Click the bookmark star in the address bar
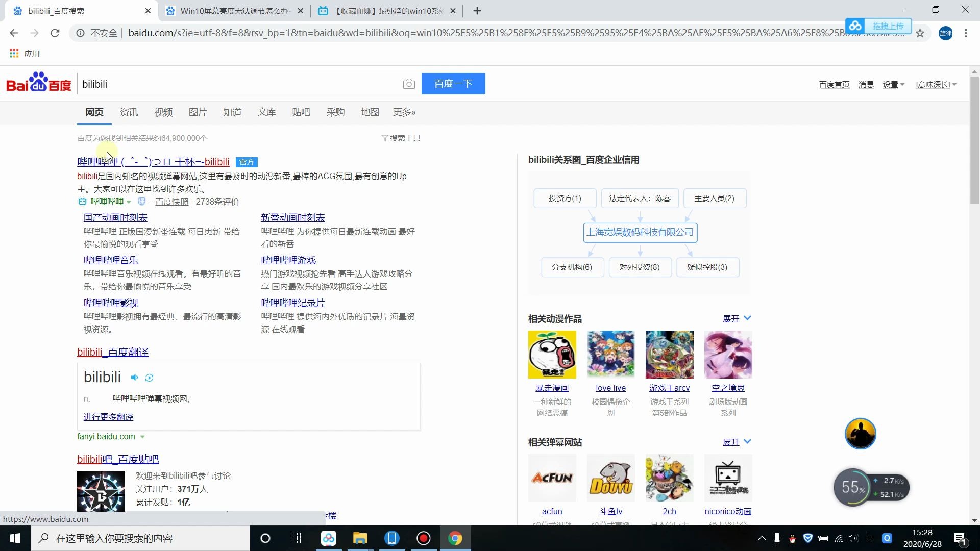The height and width of the screenshot is (551, 980). 920,33
